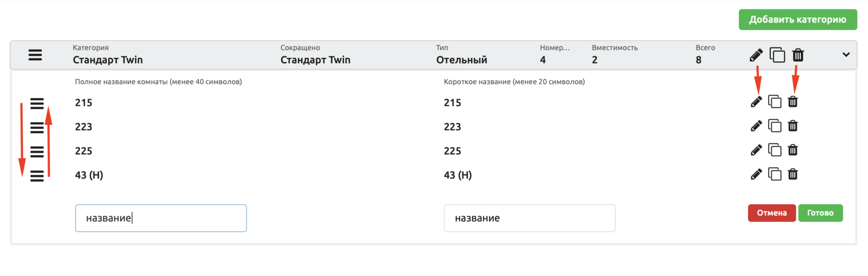The width and height of the screenshot is (868, 276).
Task: Remove room 223 via trash icon
Action: point(793,125)
